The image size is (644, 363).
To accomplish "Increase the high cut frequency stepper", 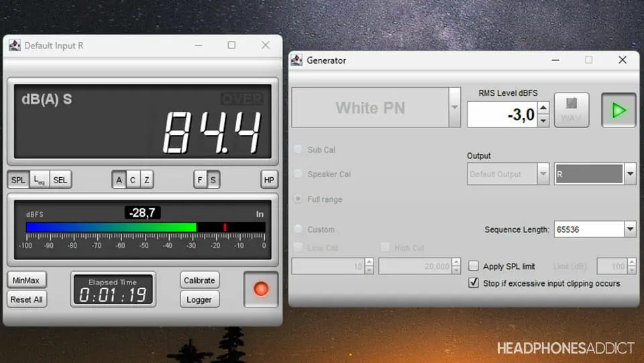I will click(x=456, y=262).
